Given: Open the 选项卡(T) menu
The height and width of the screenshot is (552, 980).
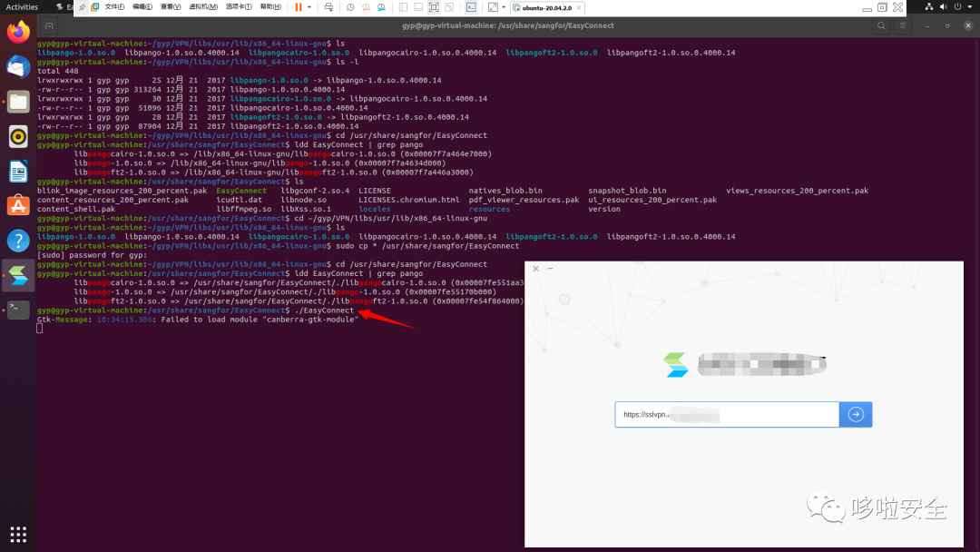Looking at the screenshot, I should pos(239,7).
